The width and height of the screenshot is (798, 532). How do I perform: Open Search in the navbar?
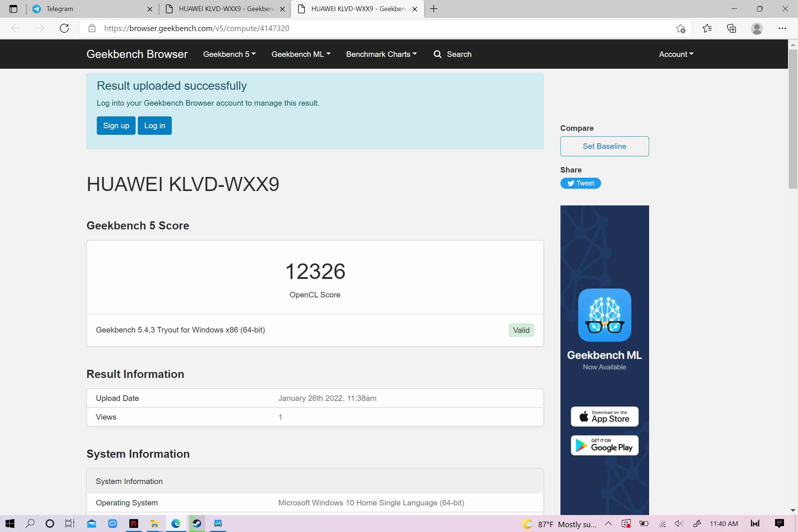(453, 54)
